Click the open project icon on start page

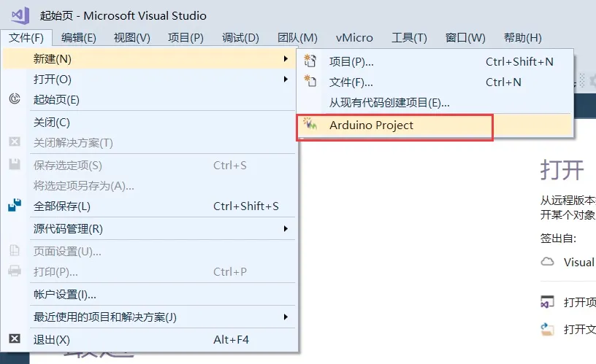[x=547, y=302]
